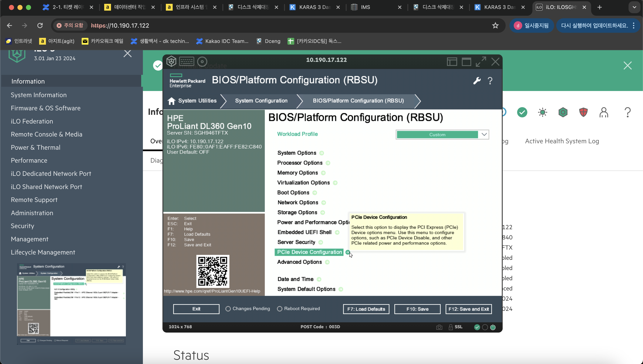Screen dimensions: 643x364
Task: Go to System Utilities home icon
Action: coord(172,101)
